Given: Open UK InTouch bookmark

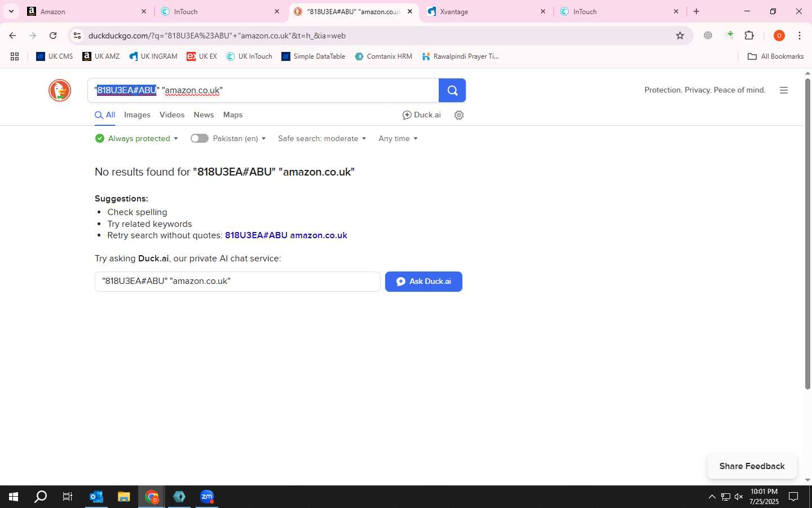Looking at the screenshot, I should click(x=249, y=56).
